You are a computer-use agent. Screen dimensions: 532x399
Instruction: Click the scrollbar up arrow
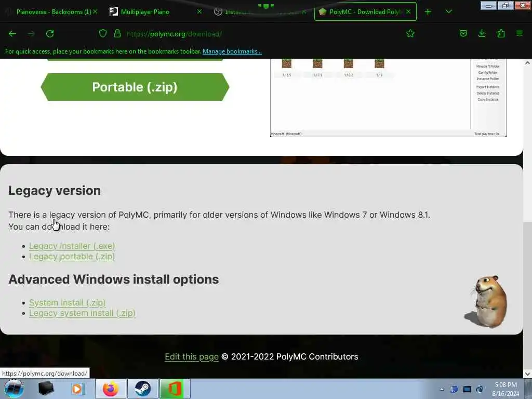coord(527,63)
